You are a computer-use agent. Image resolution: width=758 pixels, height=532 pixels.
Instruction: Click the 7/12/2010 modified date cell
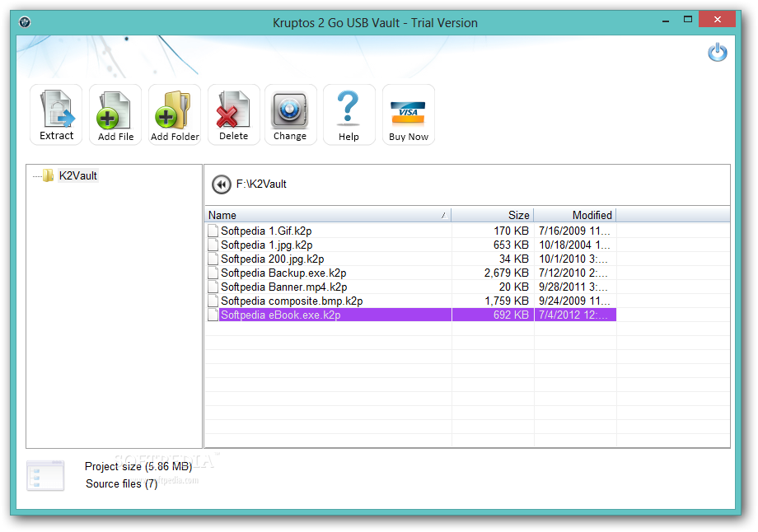575,273
